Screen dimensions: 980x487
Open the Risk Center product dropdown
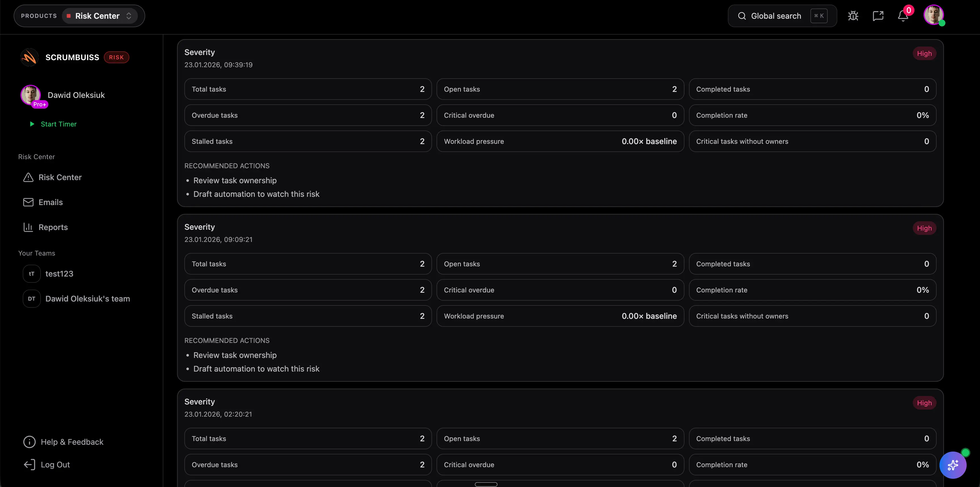[100, 16]
